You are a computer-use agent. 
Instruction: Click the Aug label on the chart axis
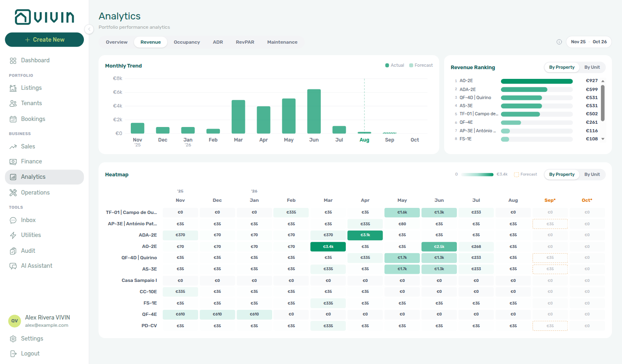pos(364,140)
